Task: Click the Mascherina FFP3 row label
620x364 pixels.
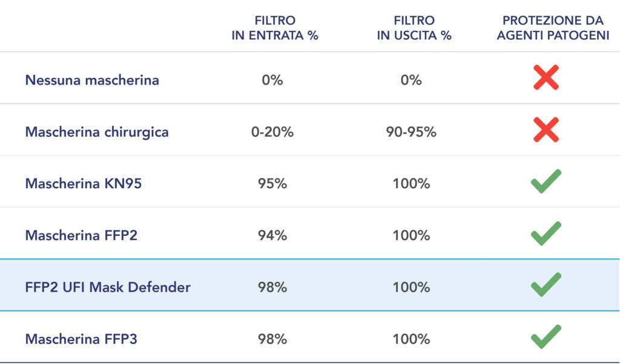Action: pos(81,339)
